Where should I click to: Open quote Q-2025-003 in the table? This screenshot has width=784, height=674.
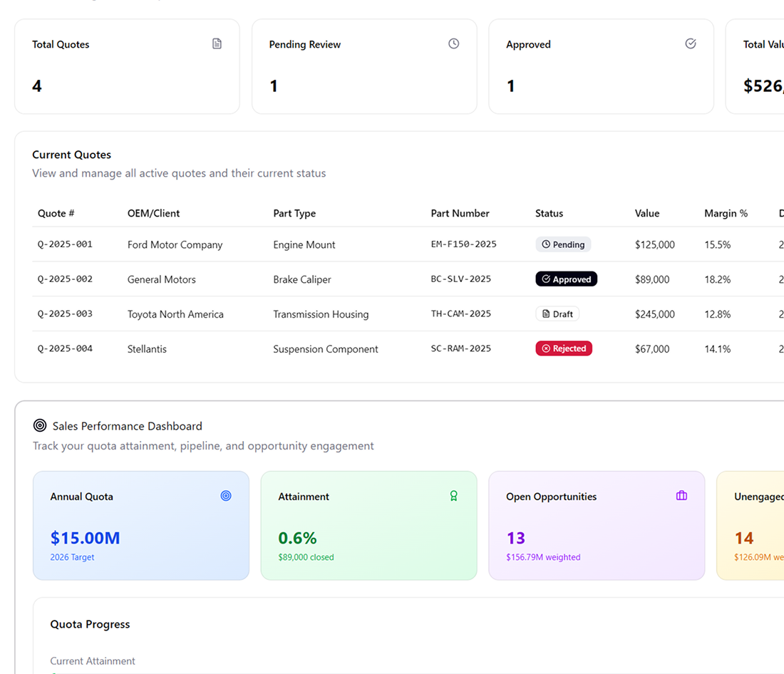(65, 313)
